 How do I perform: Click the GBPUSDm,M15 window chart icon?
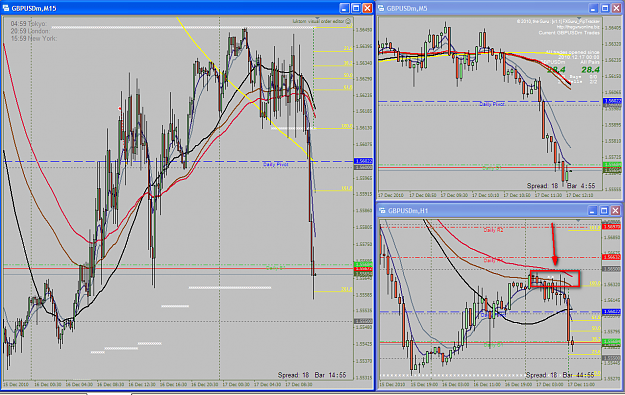[6, 8]
